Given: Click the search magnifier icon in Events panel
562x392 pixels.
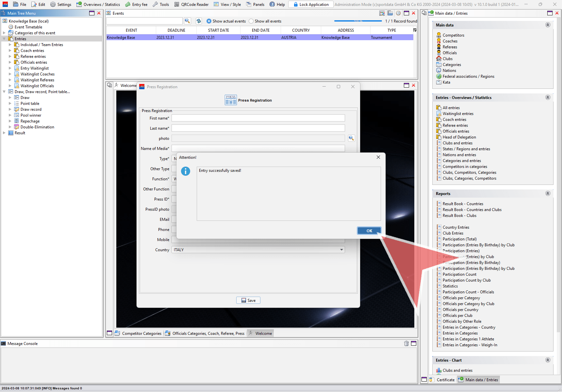Looking at the screenshot, I should pyautogui.click(x=187, y=21).
